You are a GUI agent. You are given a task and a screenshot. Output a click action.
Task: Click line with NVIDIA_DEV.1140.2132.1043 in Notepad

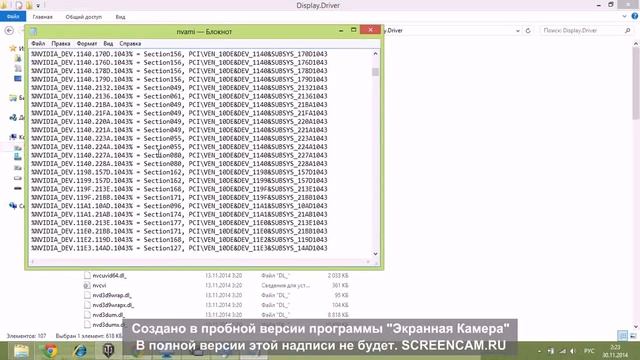tap(179, 88)
